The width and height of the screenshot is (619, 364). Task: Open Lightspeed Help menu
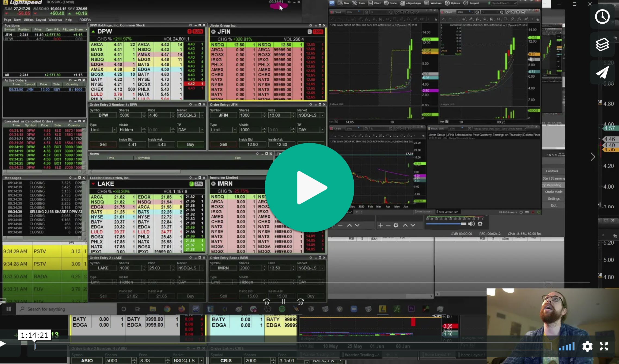pos(68,20)
